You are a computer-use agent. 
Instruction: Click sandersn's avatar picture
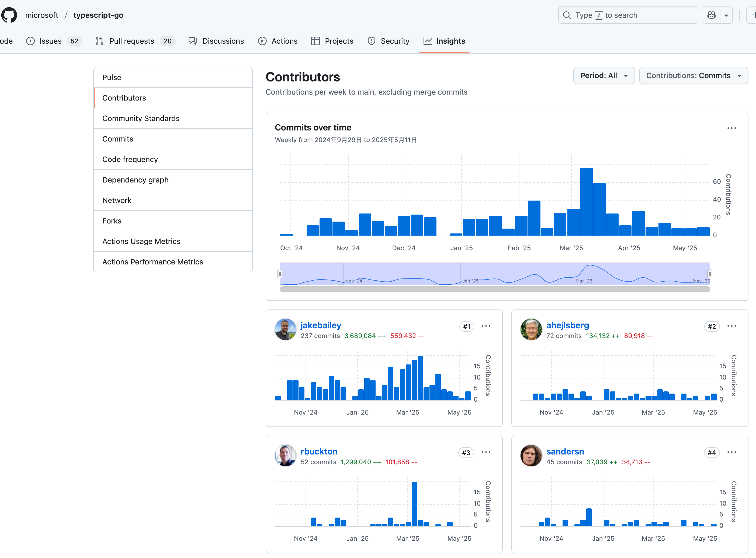tap(531, 455)
